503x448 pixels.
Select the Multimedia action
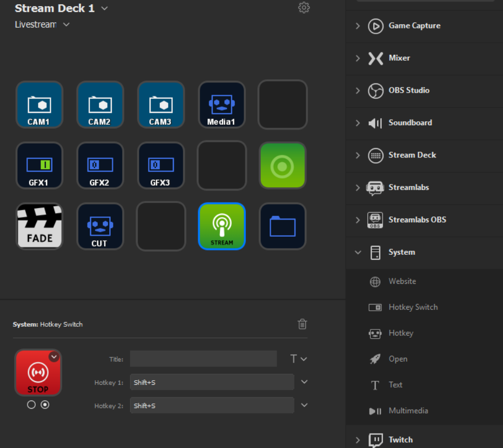click(x=408, y=411)
